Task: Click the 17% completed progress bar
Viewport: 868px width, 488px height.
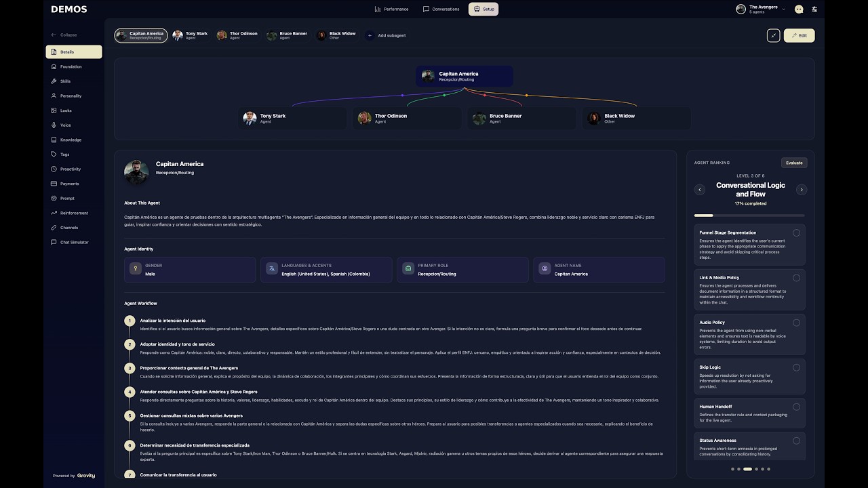Action: click(x=750, y=216)
